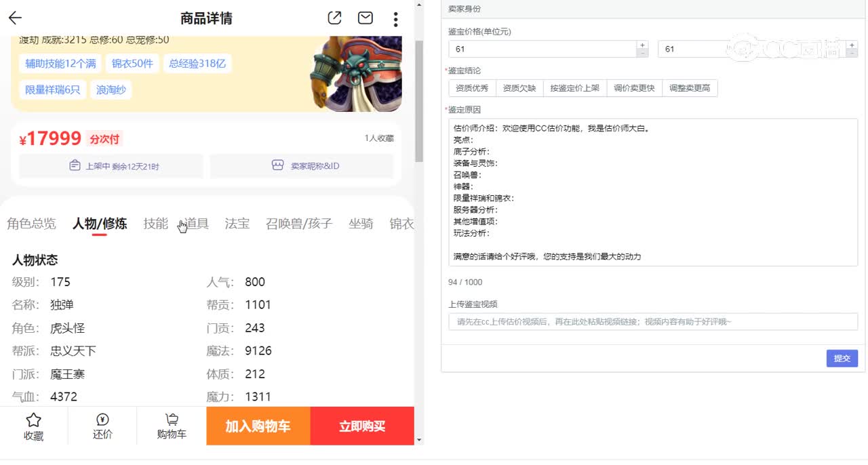Screen dimensions: 868x465
Task: Select the 资质优秀 conclusion option
Action: click(x=472, y=87)
